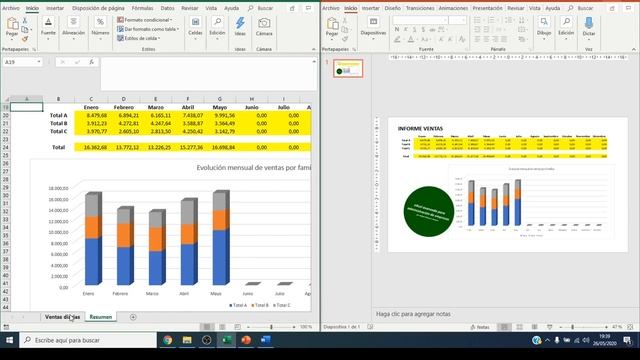The width and height of the screenshot is (640, 360).
Task: Click Buscar search in Excel ribbon
Action: pyautogui.click(x=260, y=8)
